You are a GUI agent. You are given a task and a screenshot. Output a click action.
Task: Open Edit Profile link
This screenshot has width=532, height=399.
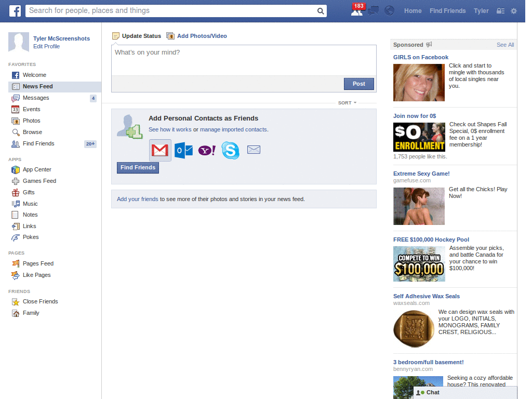(46, 46)
